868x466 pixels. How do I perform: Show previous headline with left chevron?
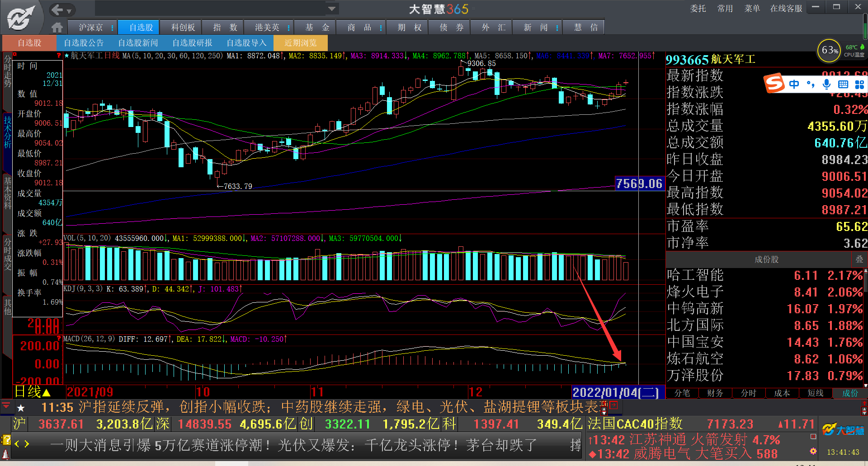[x=17, y=444]
